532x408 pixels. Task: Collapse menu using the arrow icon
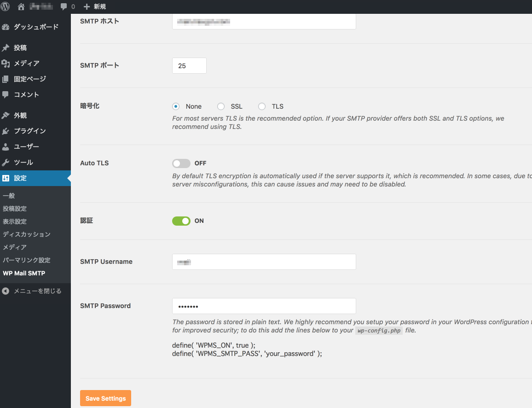point(6,291)
